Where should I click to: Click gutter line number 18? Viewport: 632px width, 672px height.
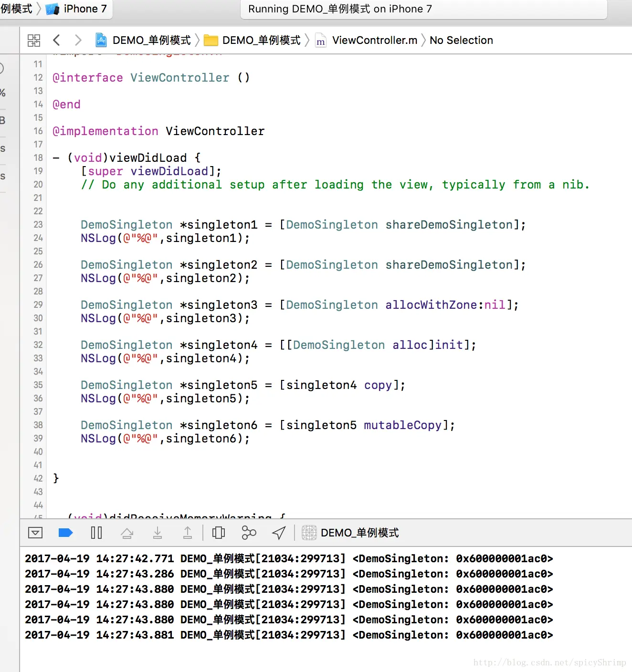coord(38,157)
